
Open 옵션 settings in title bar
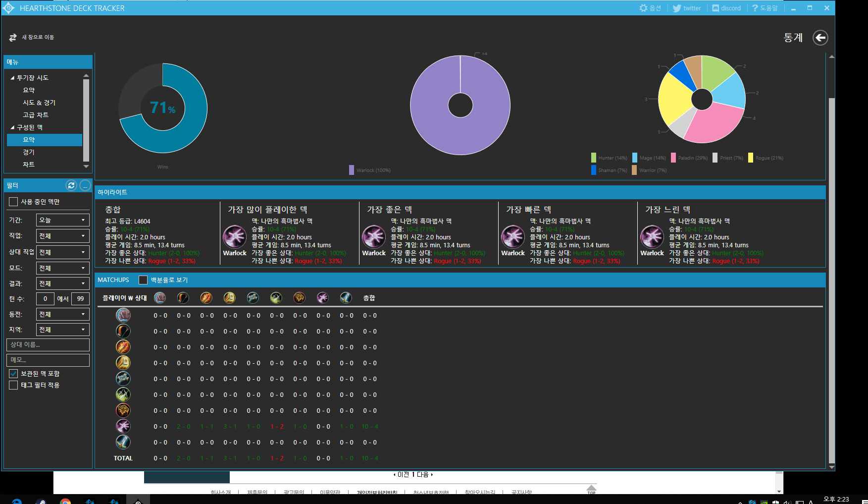[650, 8]
